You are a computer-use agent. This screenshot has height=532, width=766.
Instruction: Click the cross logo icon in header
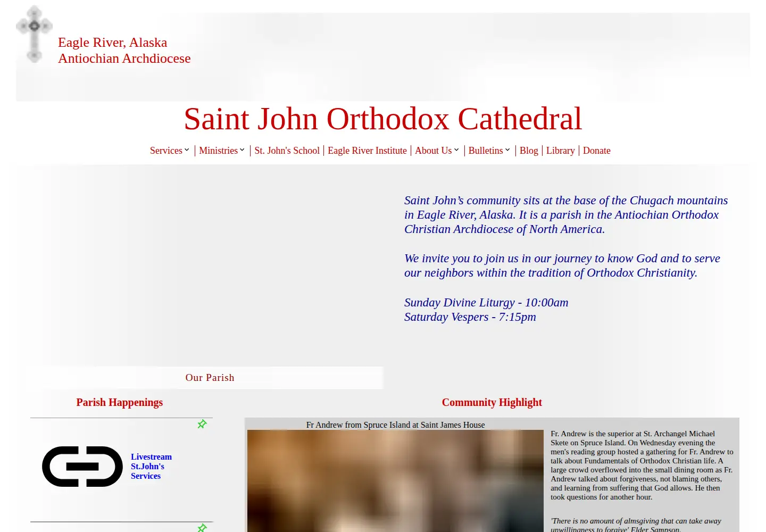34,34
